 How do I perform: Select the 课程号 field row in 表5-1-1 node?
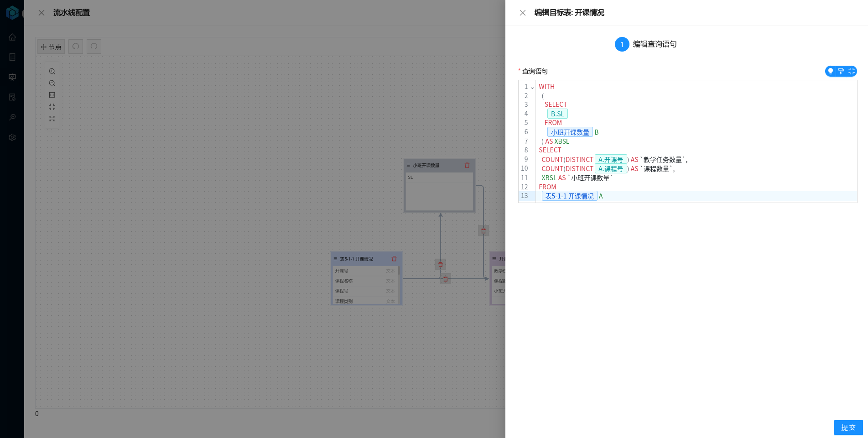pos(365,291)
